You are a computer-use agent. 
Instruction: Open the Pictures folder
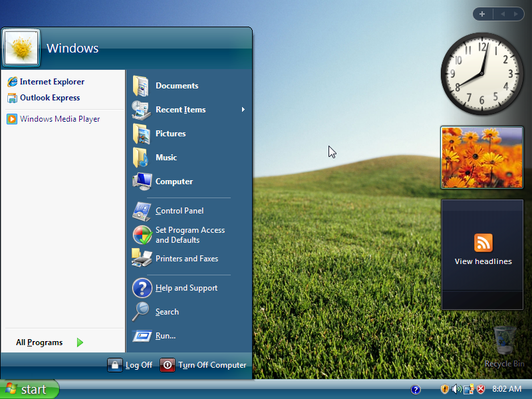tap(170, 134)
